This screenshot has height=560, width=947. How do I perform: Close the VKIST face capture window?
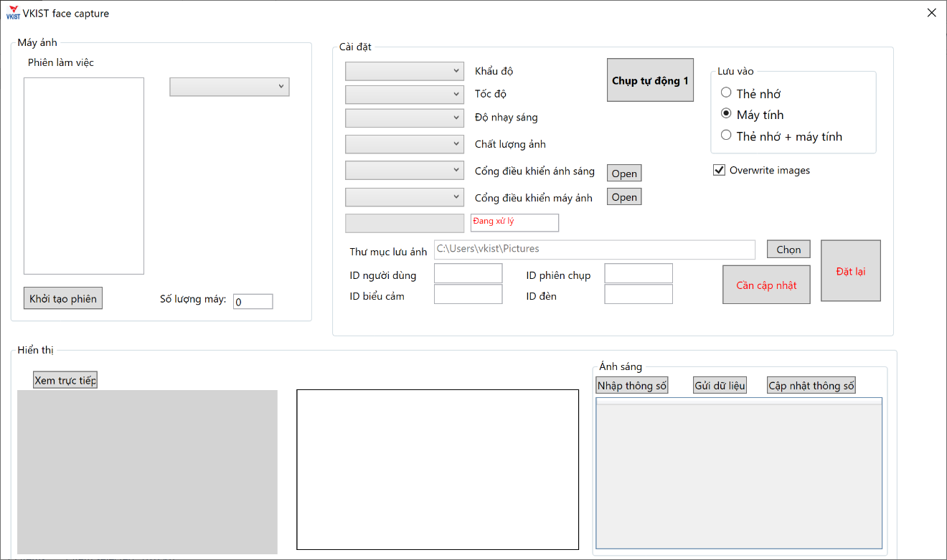click(931, 13)
